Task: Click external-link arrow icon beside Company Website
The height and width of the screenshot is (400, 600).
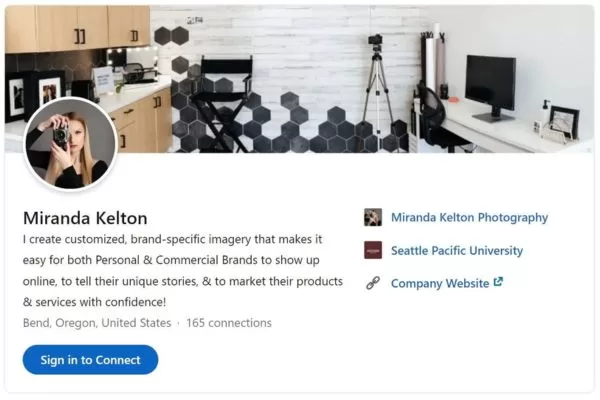Action: 498,282
